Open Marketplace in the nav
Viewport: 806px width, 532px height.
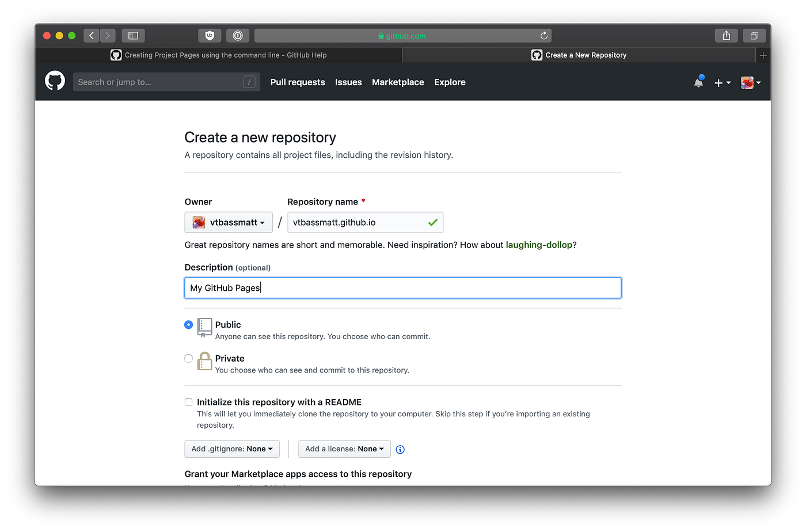click(x=398, y=82)
